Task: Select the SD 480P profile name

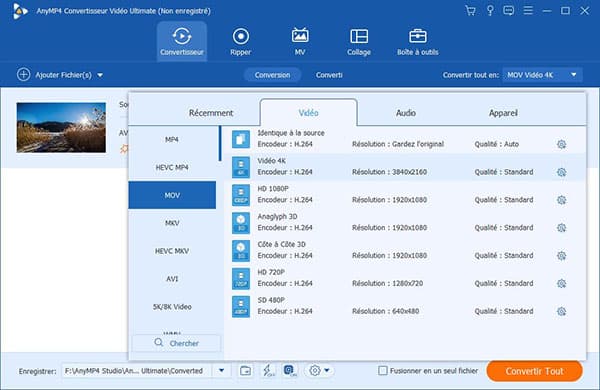Action: click(271, 300)
